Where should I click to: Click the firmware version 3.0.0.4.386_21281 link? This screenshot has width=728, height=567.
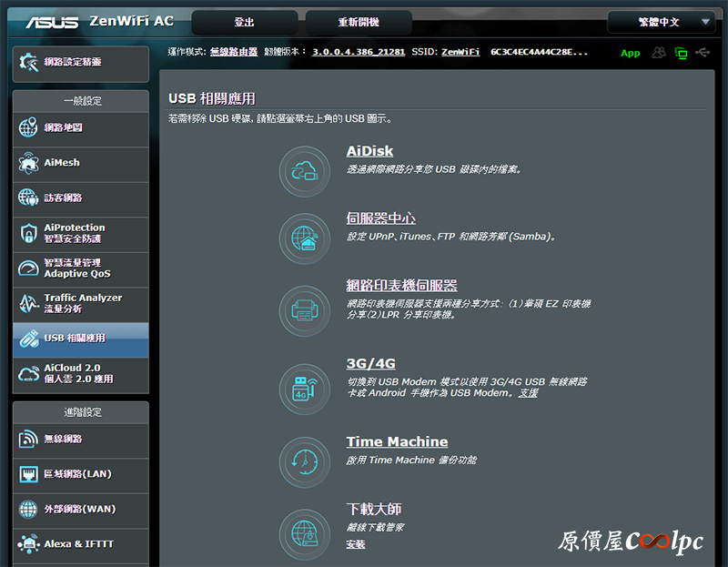point(359,52)
